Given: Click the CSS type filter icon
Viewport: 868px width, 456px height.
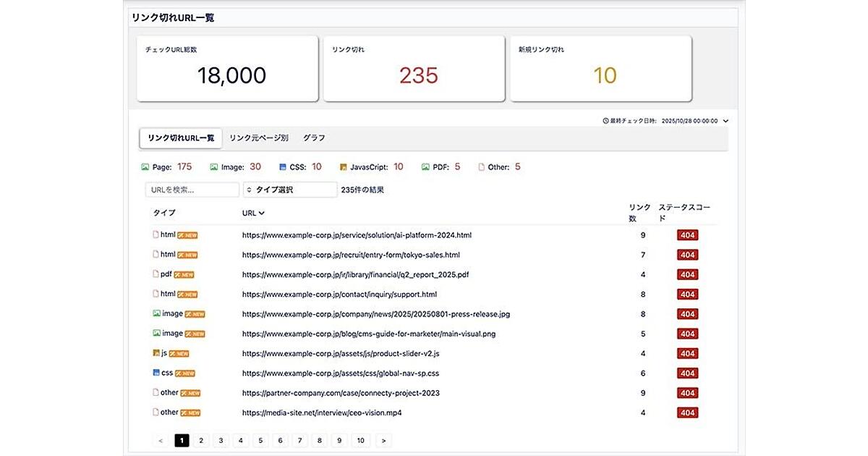Looking at the screenshot, I should [x=282, y=167].
